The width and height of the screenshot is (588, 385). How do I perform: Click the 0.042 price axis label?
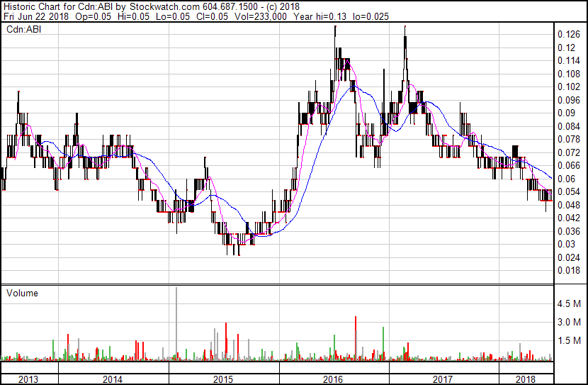(x=568, y=218)
